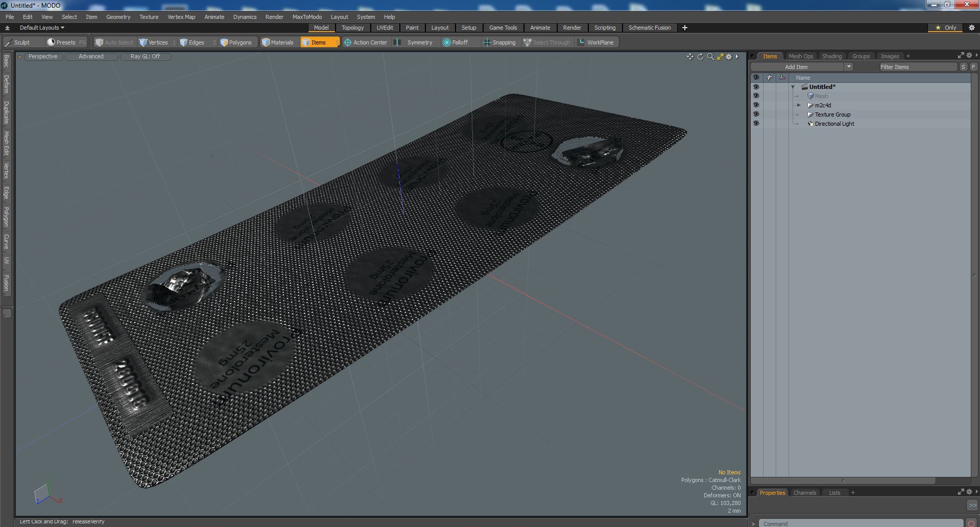The height and width of the screenshot is (527, 980).
Task: Expand the m2c4d group
Action: pyautogui.click(x=799, y=105)
